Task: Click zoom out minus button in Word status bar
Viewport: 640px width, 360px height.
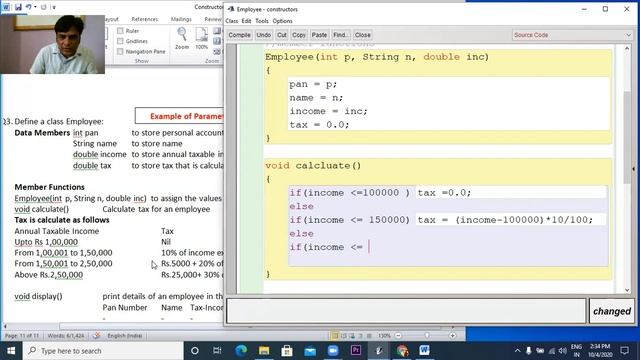Action: pyautogui.click(x=398, y=336)
